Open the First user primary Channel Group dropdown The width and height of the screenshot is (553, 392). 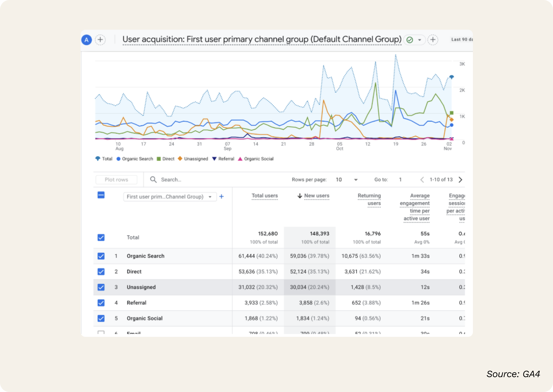point(170,197)
